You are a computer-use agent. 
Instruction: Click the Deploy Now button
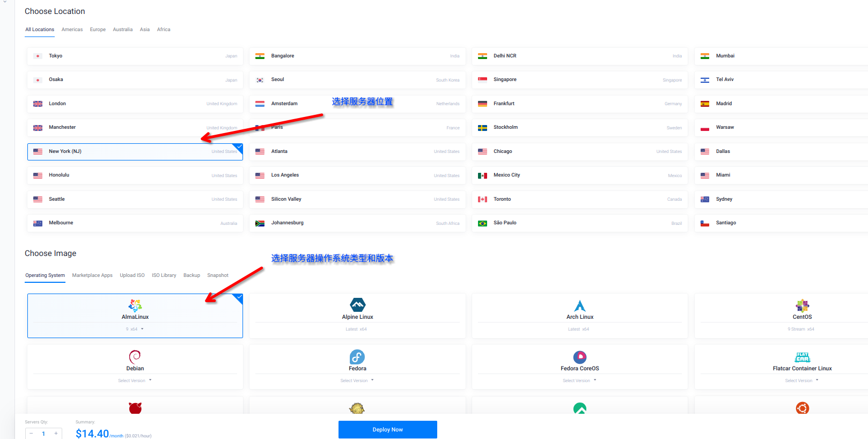pyautogui.click(x=388, y=429)
